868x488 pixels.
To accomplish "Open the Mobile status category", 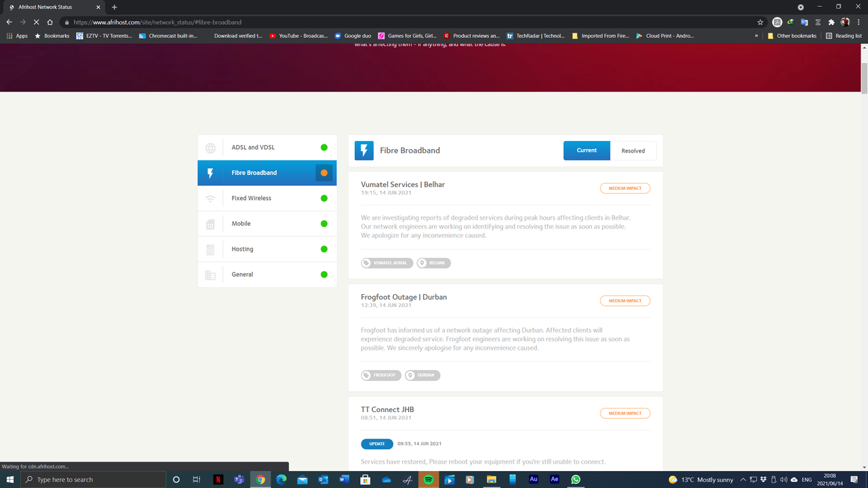I will 267,224.
